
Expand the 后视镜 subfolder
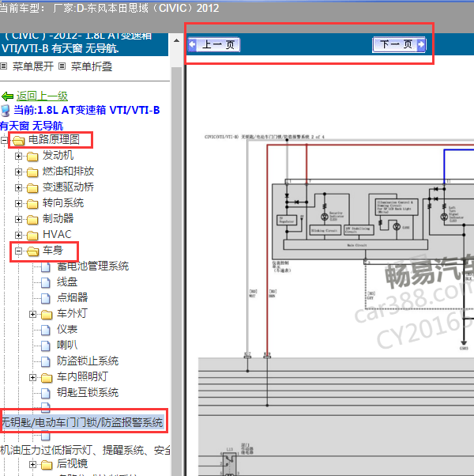(32, 464)
